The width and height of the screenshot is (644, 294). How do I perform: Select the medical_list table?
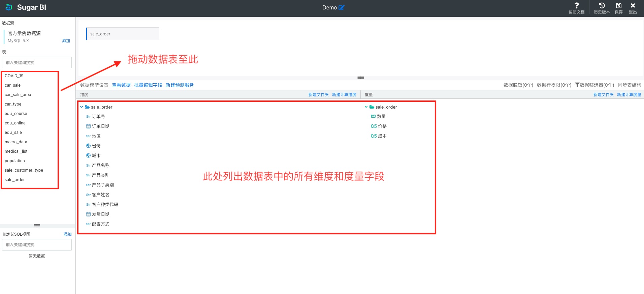click(x=16, y=151)
